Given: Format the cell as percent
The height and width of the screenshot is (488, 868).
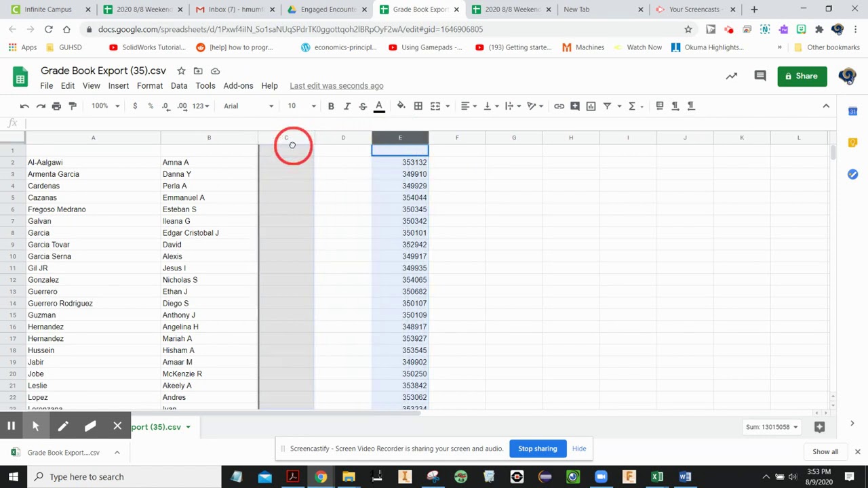Looking at the screenshot, I should tap(151, 106).
